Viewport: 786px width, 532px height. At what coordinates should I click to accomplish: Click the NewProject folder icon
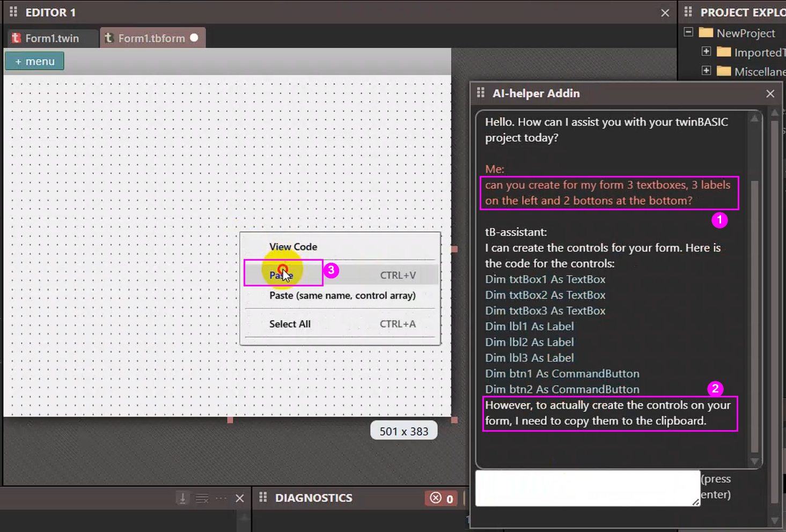click(x=706, y=33)
